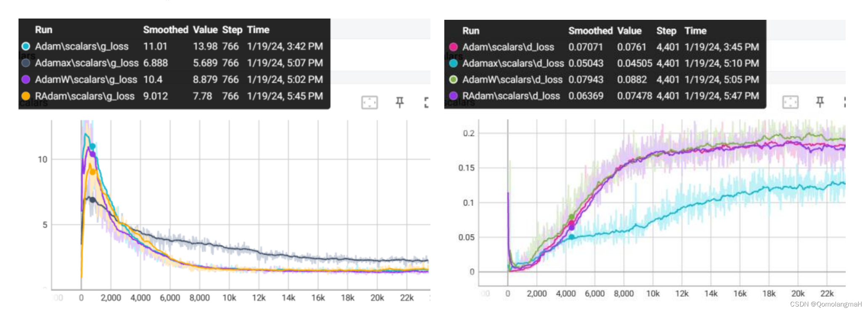Click smoothed value 6.888 for Adamax g_loss

coord(156,63)
